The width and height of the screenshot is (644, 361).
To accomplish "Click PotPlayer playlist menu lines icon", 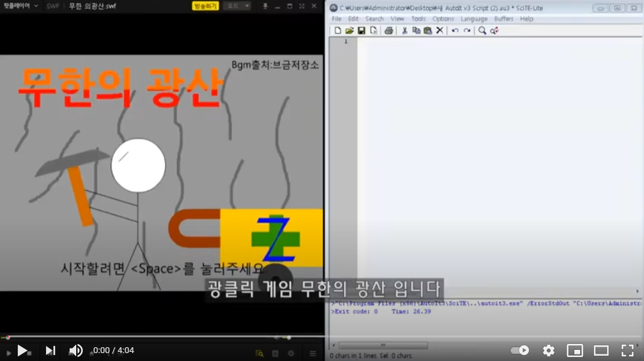I will (x=313, y=353).
